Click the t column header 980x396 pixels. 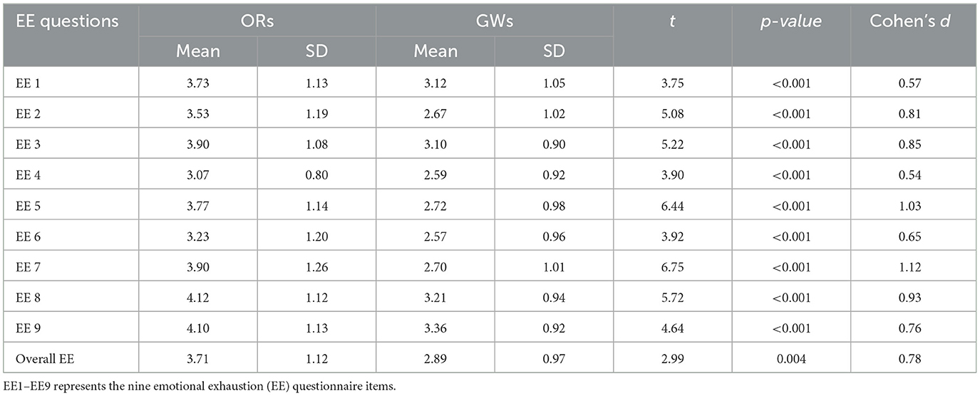click(672, 21)
